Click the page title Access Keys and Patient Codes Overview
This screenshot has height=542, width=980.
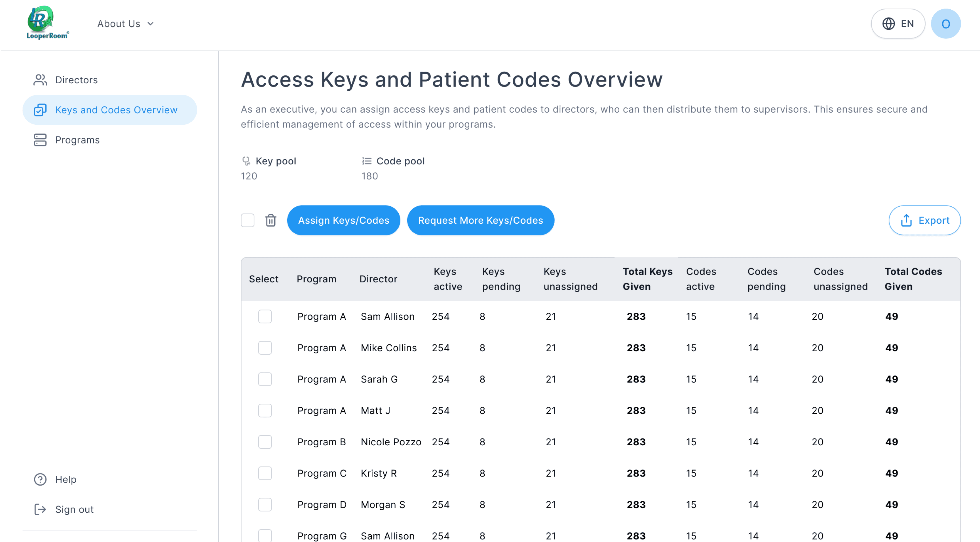pyautogui.click(x=451, y=79)
